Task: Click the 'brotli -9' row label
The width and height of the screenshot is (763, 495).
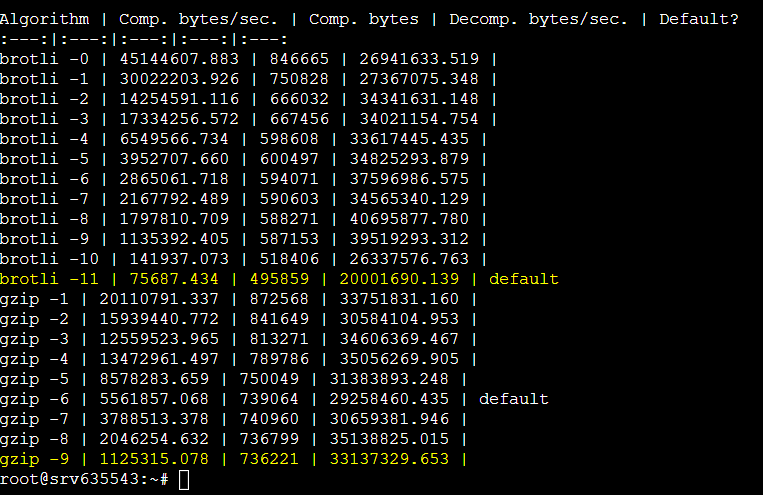Action: (44, 239)
